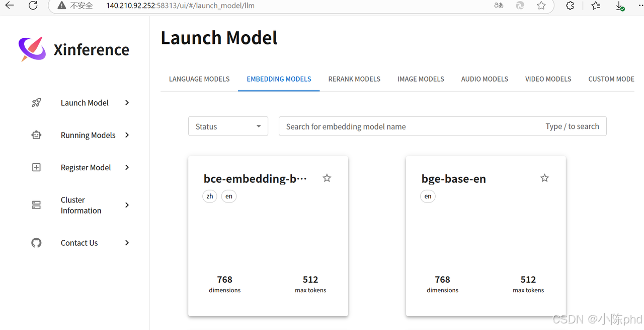Click the server icon beside Cluster Information
This screenshot has height=330, width=644.
pyautogui.click(x=36, y=205)
